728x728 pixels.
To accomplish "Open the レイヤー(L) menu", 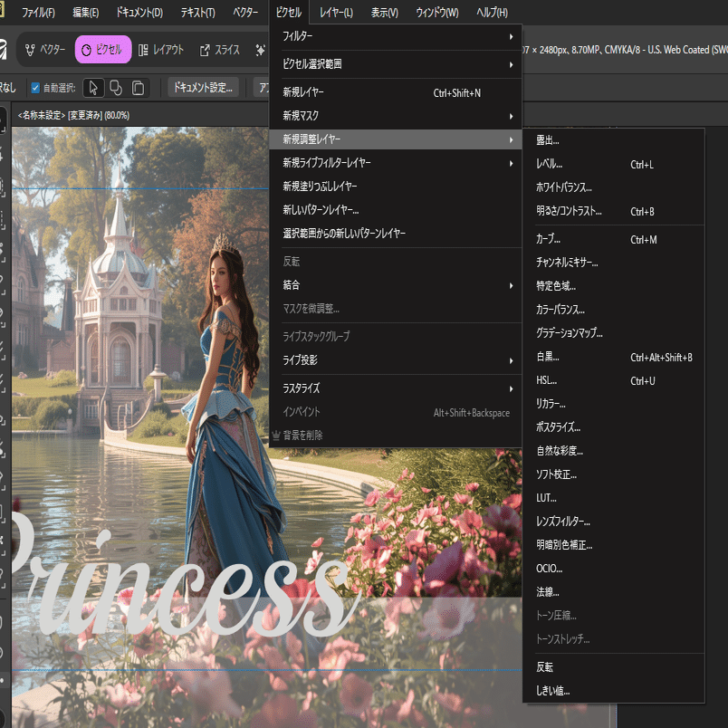I will 336,13.
